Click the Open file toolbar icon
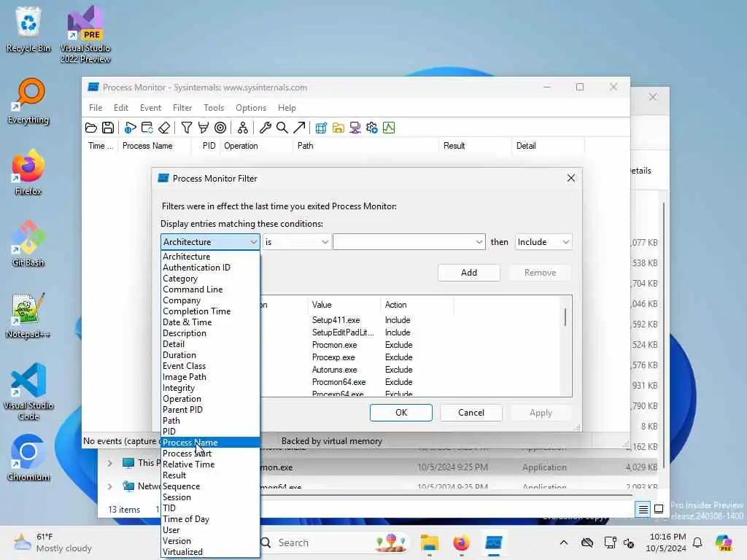747x560 pixels. click(x=91, y=128)
